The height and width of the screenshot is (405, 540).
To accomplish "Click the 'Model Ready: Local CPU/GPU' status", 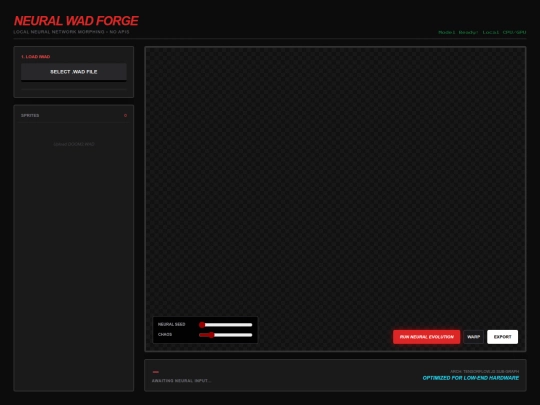I will pyautogui.click(x=482, y=32).
